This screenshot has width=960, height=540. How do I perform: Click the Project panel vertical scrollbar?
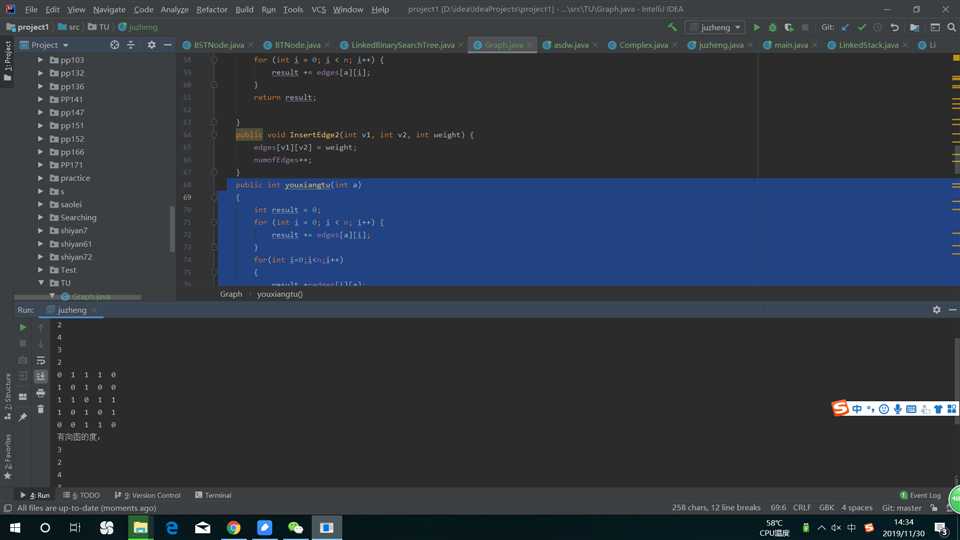(172, 229)
